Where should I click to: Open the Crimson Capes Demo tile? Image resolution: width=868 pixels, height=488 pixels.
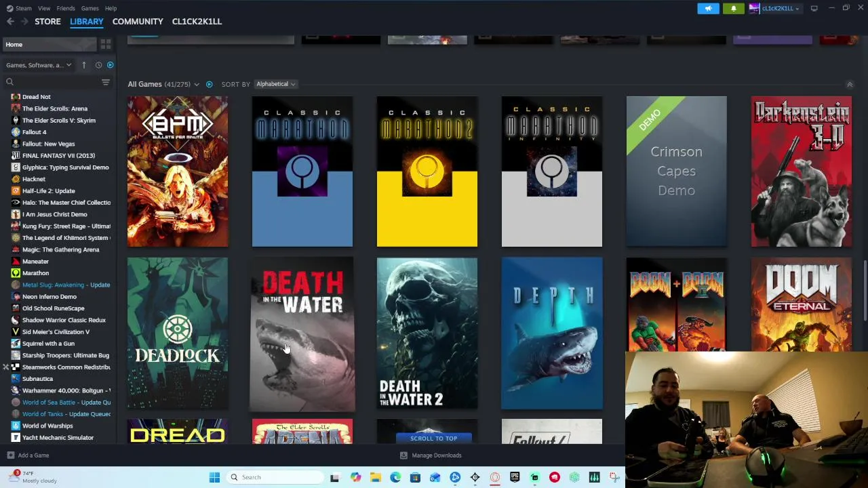677,171
